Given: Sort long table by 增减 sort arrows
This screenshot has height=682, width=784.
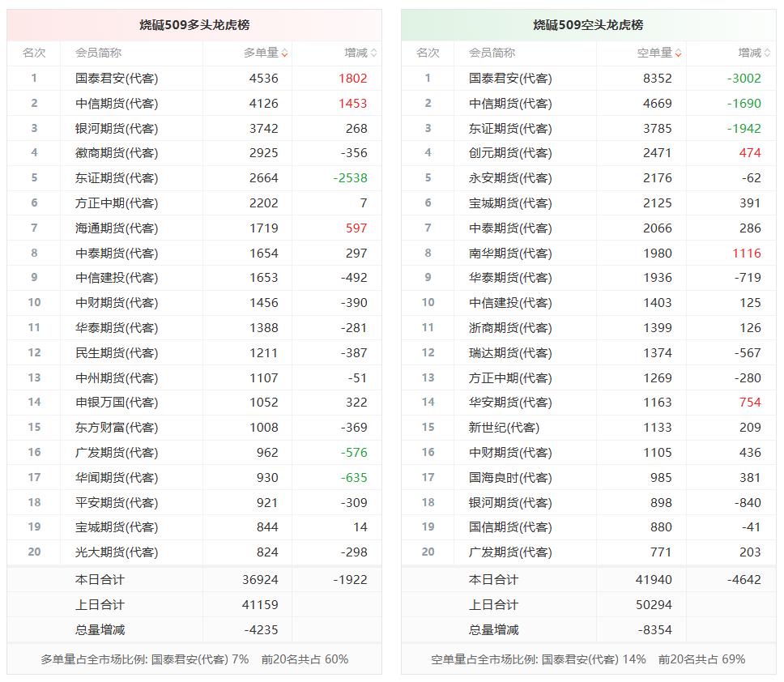Looking at the screenshot, I should coord(373,53).
